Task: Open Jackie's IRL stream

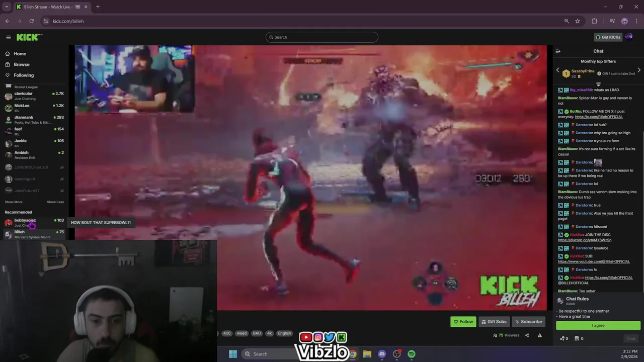Action: pyautogui.click(x=34, y=143)
